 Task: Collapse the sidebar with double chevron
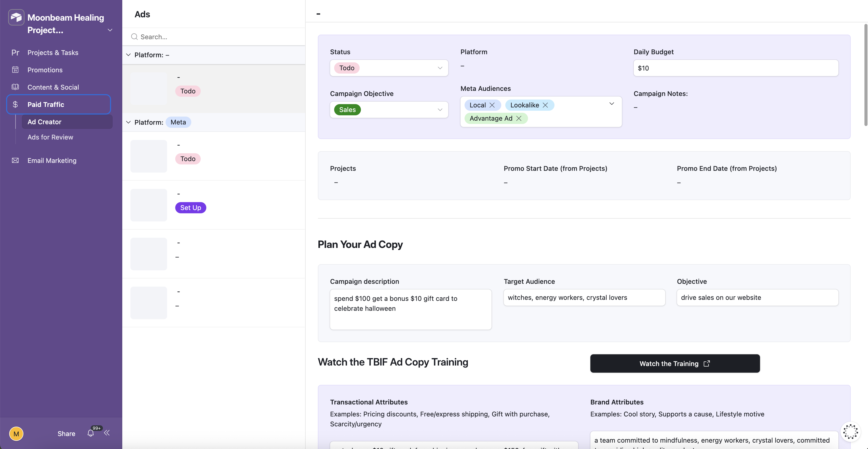click(107, 433)
